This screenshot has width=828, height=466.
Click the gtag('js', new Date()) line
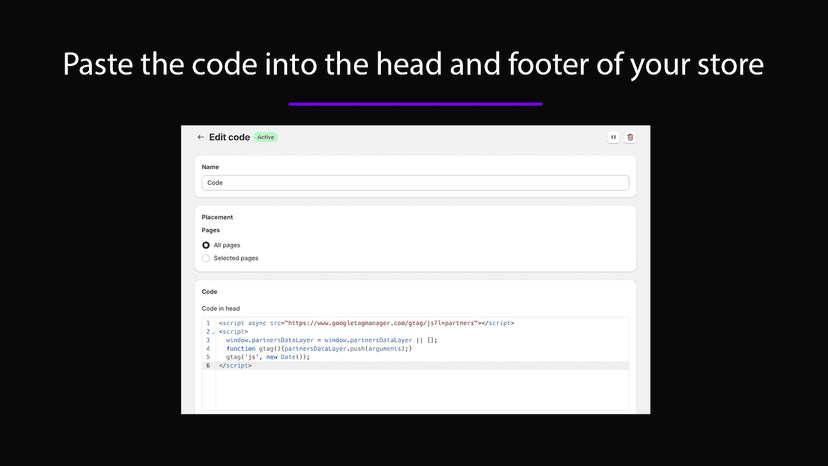(x=268, y=357)
